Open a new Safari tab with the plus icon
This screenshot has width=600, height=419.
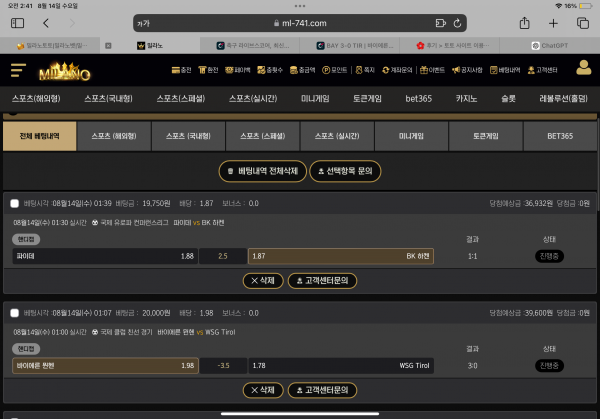pos(553,23)
